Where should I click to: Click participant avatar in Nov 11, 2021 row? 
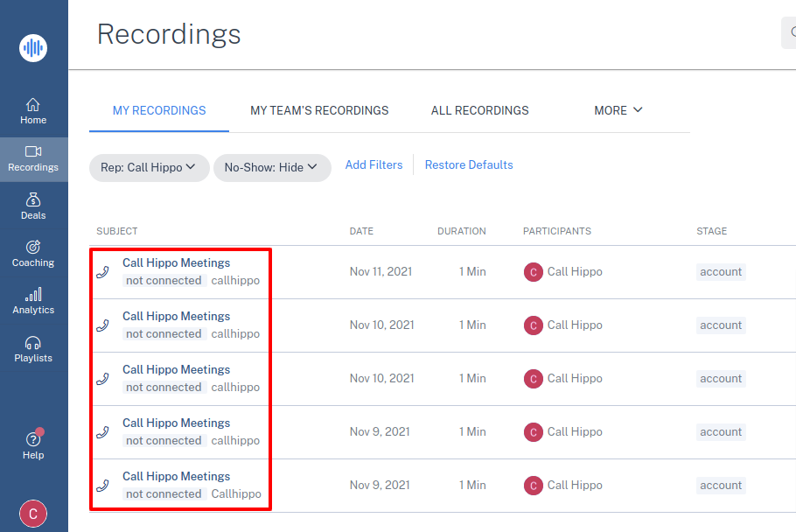[533, 272]
